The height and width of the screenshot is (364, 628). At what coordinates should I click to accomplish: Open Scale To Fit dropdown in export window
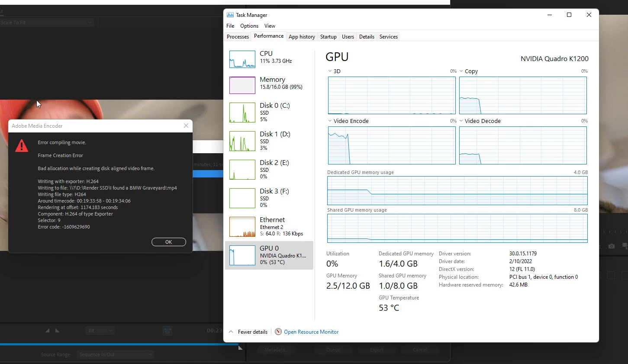47,23
